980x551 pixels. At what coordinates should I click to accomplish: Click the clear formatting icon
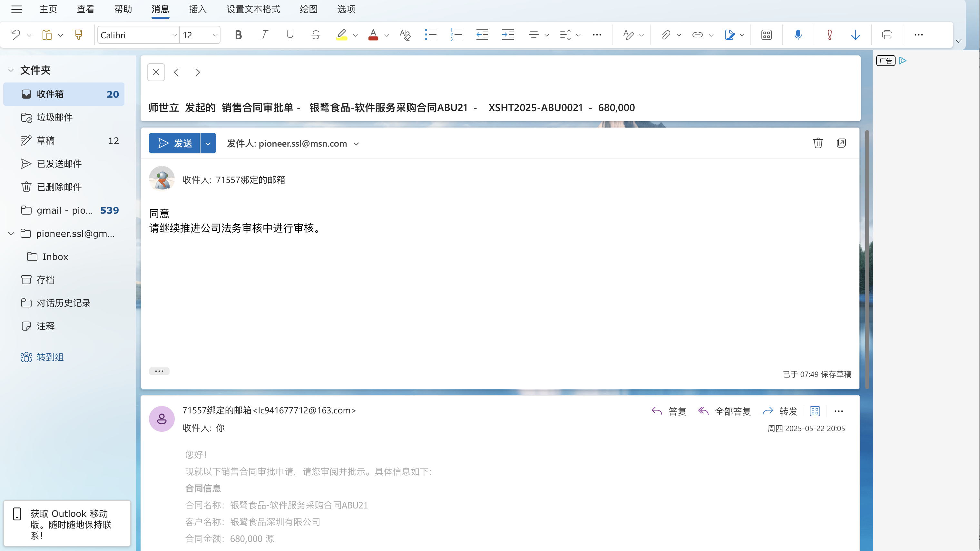pos(405,35)
